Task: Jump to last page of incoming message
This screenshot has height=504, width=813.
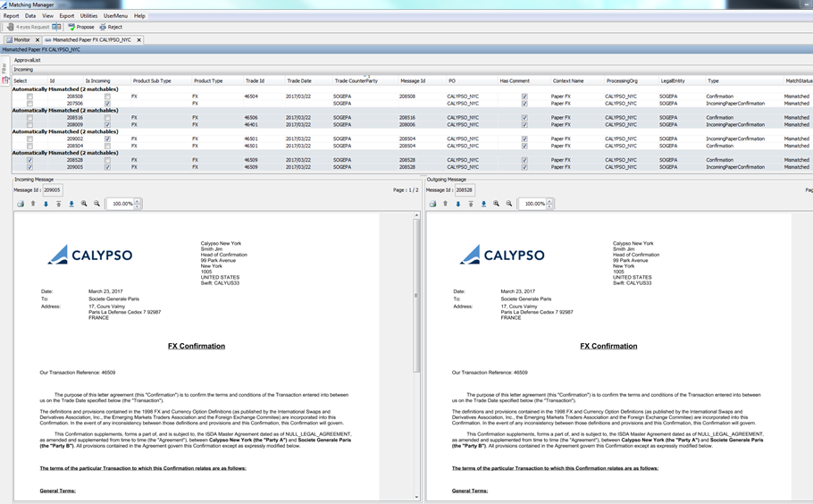Action: (71, 204)
